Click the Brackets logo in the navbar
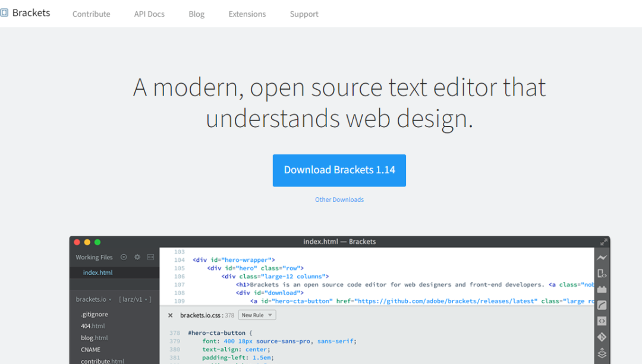Screen dimensions: 642x364 [x=25, y=13]
